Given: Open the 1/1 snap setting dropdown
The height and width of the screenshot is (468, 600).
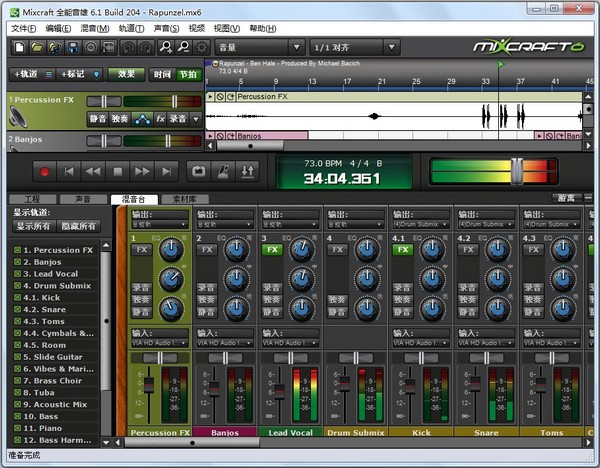Looking at the screenshot, I should pyautogui.click(x=355, y=47).
